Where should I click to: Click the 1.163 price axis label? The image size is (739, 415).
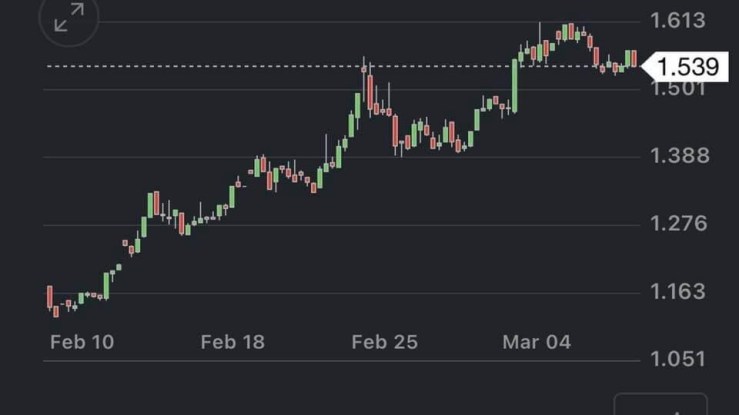[x=680, y=291]
